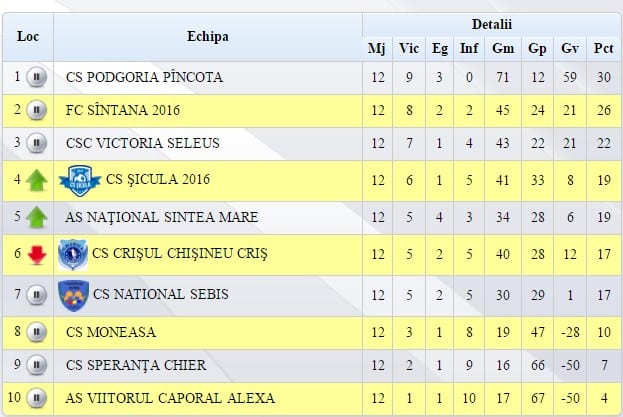Click the Detalii header cell
623x417 pixels.
491,25
